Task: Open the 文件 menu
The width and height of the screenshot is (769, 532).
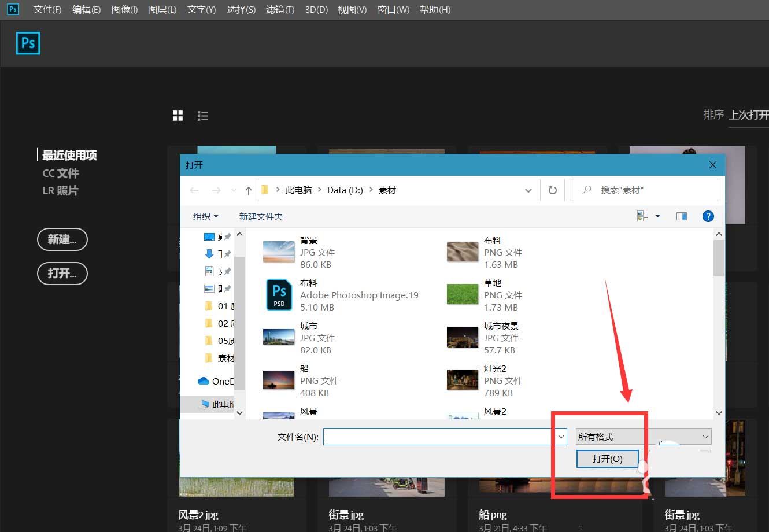Action: point(47,9)
